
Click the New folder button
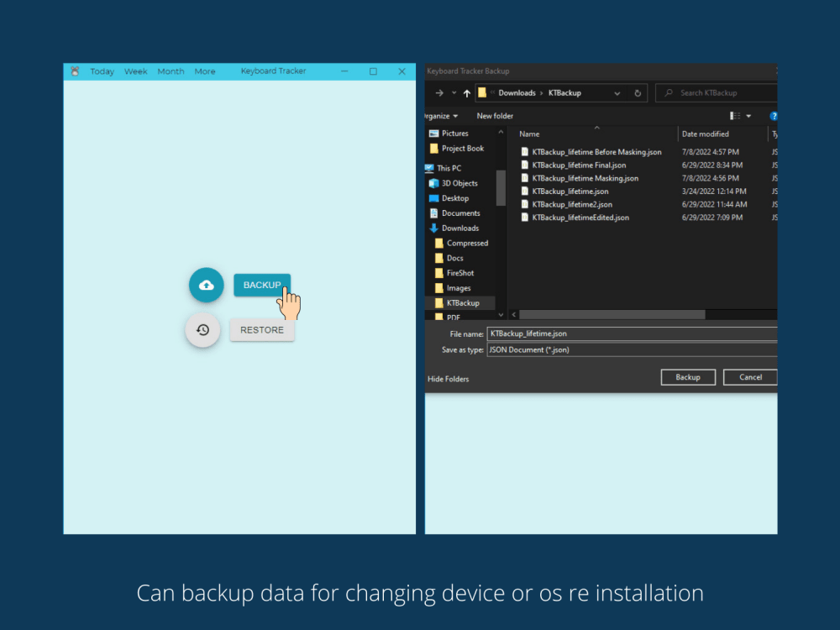(495, 116)
